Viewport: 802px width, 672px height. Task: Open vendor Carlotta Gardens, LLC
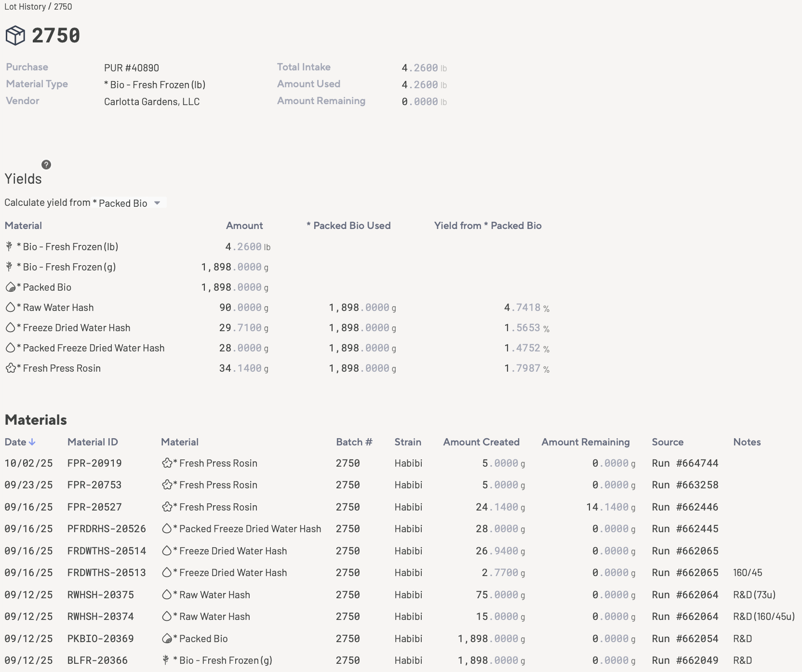tap(152, 102)
